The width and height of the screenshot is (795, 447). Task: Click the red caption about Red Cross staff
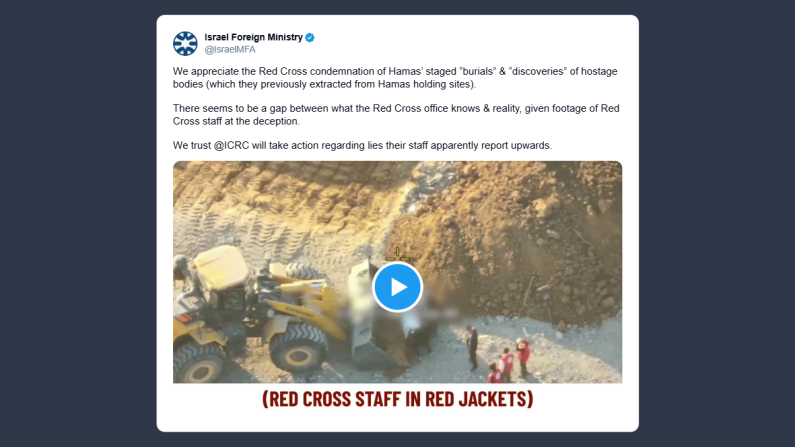[398, 399]
